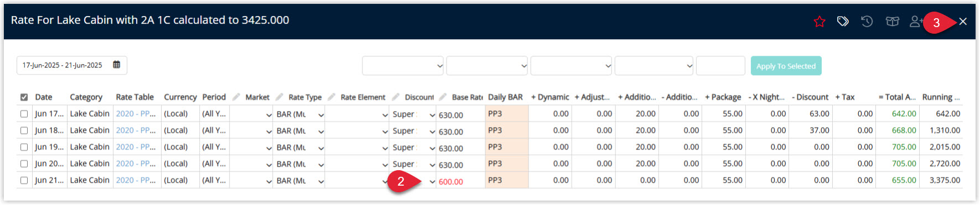Click the add-person icon in header

[x=916, y=22]
